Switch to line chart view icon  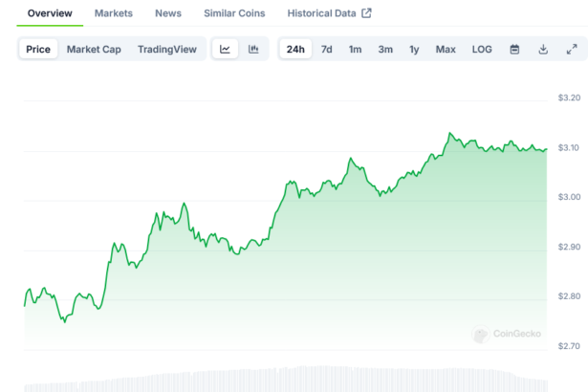pos(225,49)
